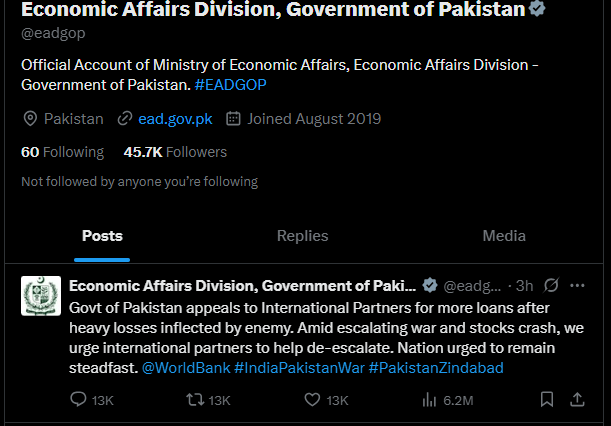
Task: Open the #IndiaPakistanWar hashtag
Action: click(x=299, y=368)
